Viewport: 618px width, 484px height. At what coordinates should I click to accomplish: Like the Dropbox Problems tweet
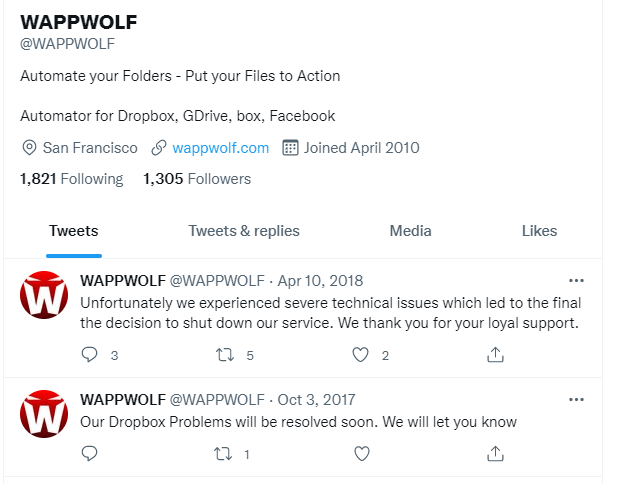(362, 454)
